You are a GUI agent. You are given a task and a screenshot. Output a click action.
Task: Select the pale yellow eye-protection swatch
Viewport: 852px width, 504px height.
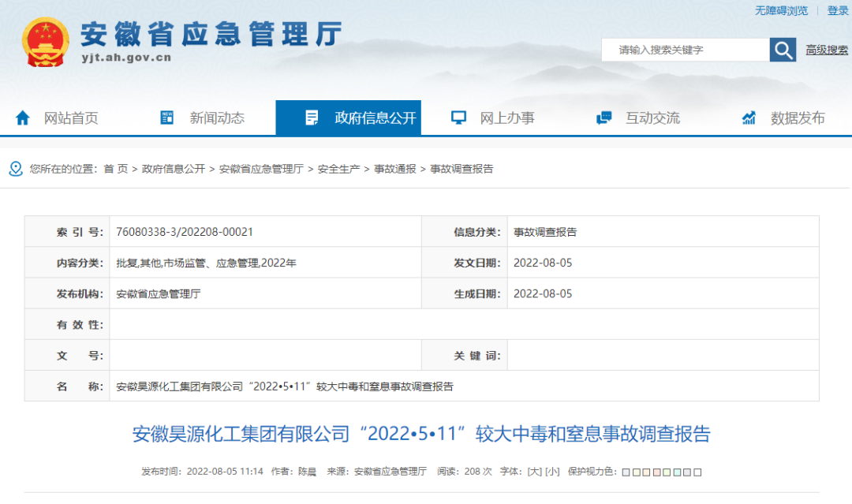637,472
